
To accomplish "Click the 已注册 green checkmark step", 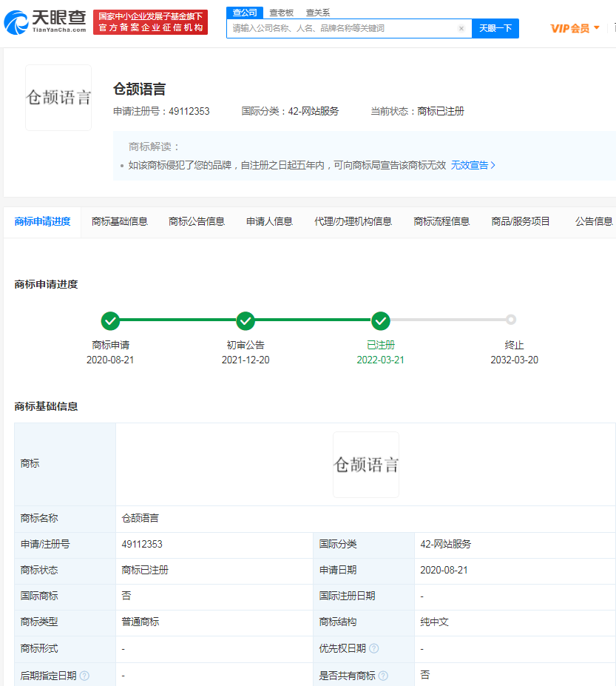I will (381, 320).
